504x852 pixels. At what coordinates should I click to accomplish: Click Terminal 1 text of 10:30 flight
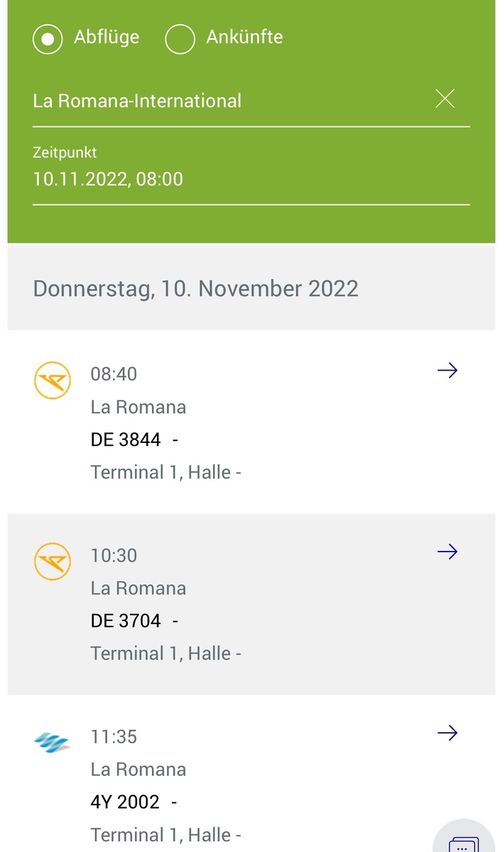(133, 653)
